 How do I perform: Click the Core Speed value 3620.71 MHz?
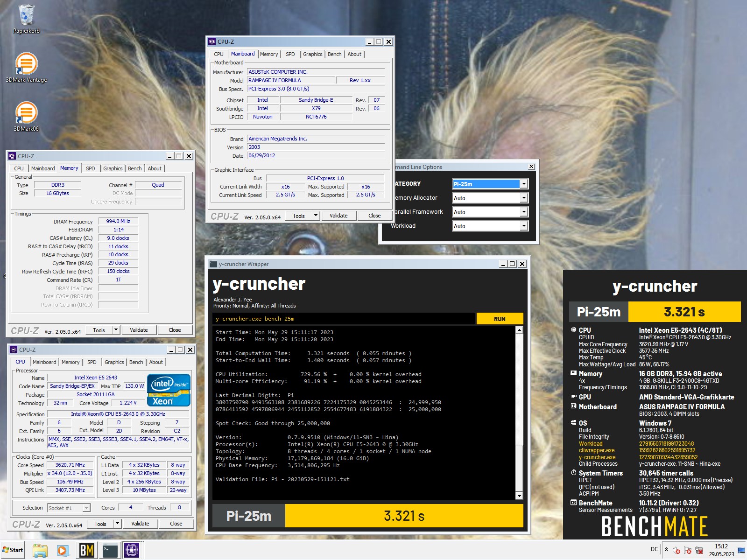(x=70, y=465)
